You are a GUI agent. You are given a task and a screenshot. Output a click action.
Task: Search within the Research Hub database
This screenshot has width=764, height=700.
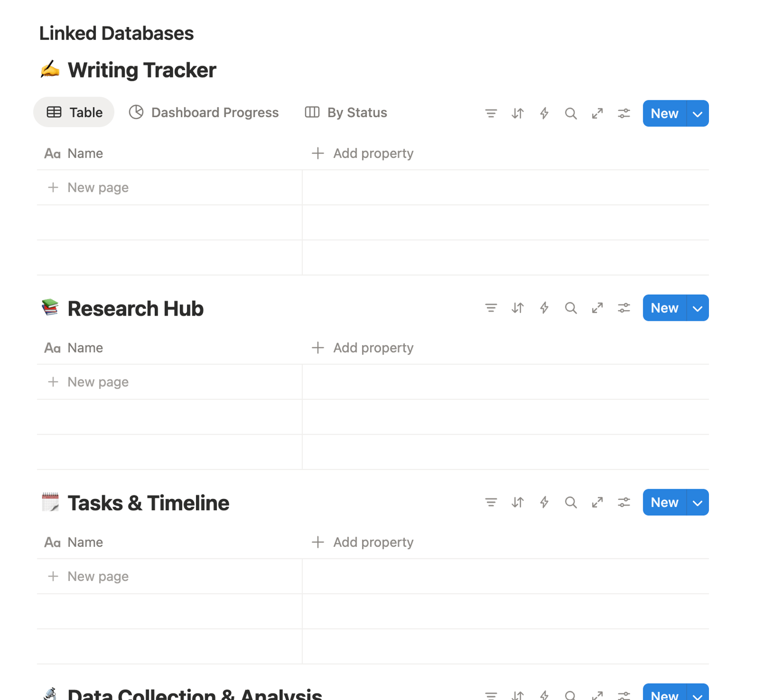[570, 308]
